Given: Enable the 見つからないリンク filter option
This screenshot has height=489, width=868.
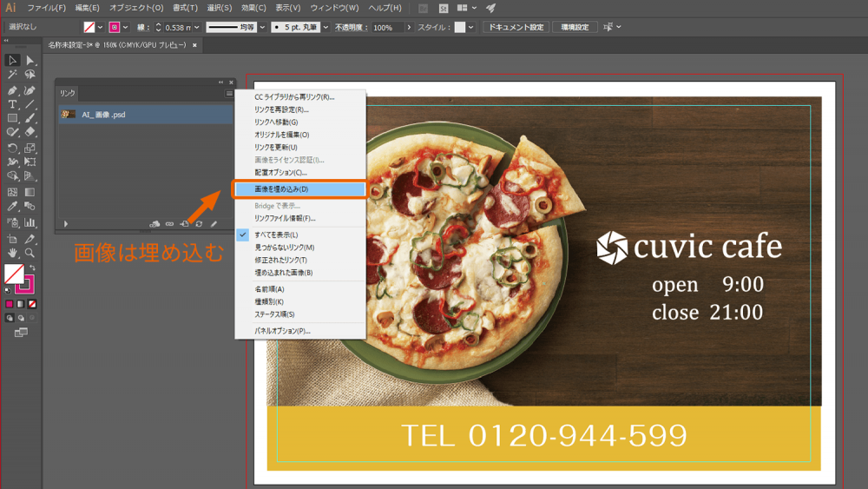Looking at the screenshot, I should [x=284, y=248].
